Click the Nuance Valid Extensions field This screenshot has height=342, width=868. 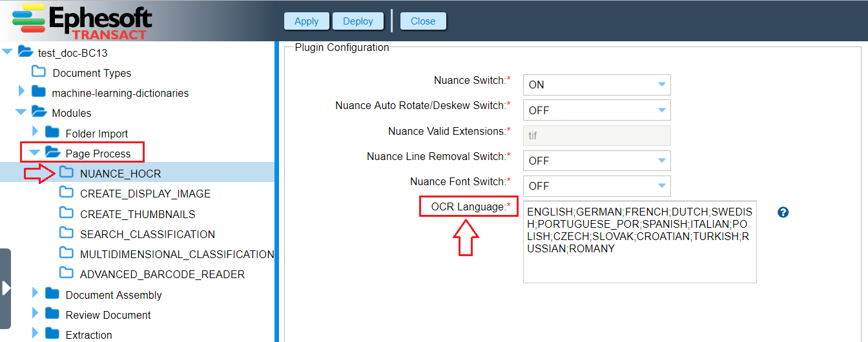tap(597, 136)
